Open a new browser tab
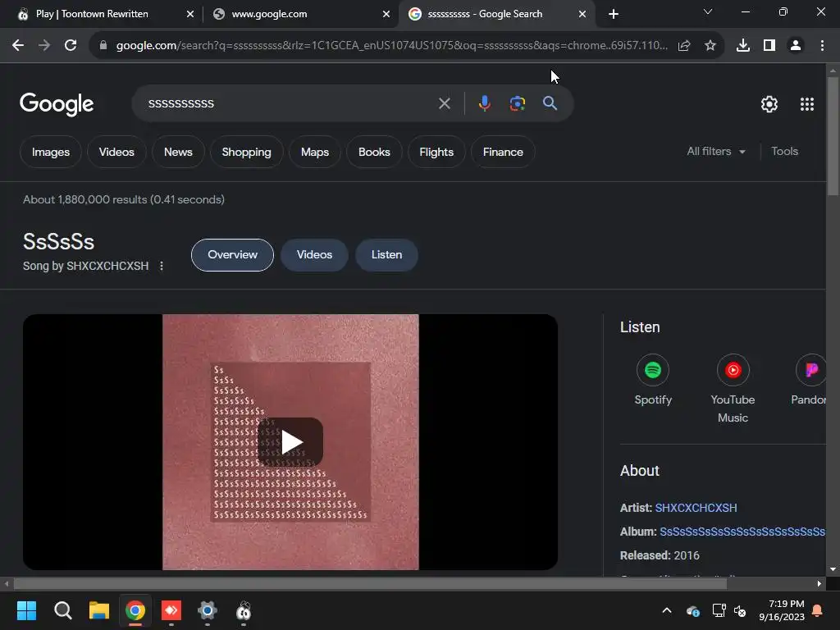840x630 pixels. (614, 14)
